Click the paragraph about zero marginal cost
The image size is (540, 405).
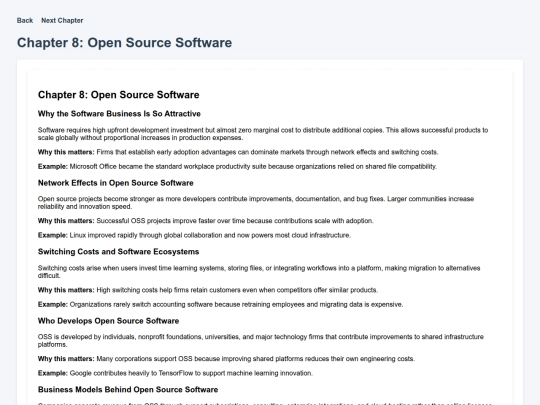coord(263,134)
